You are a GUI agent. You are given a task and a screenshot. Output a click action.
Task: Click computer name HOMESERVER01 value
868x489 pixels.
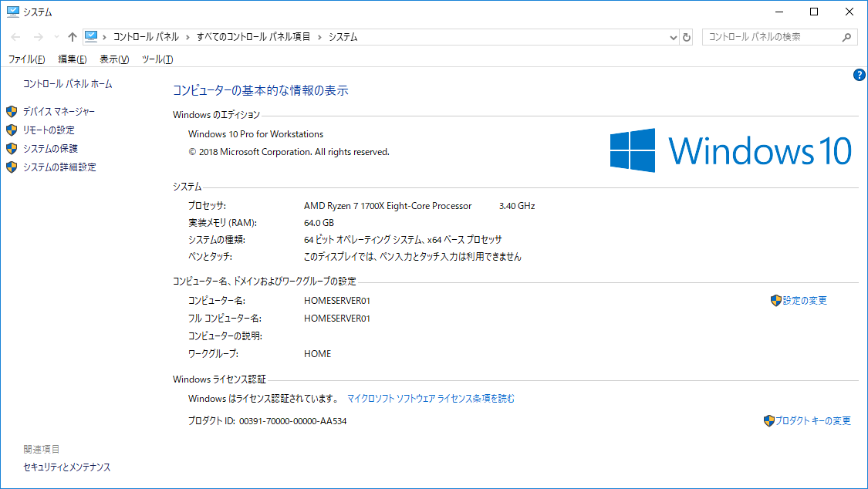[x=337, y=300]
